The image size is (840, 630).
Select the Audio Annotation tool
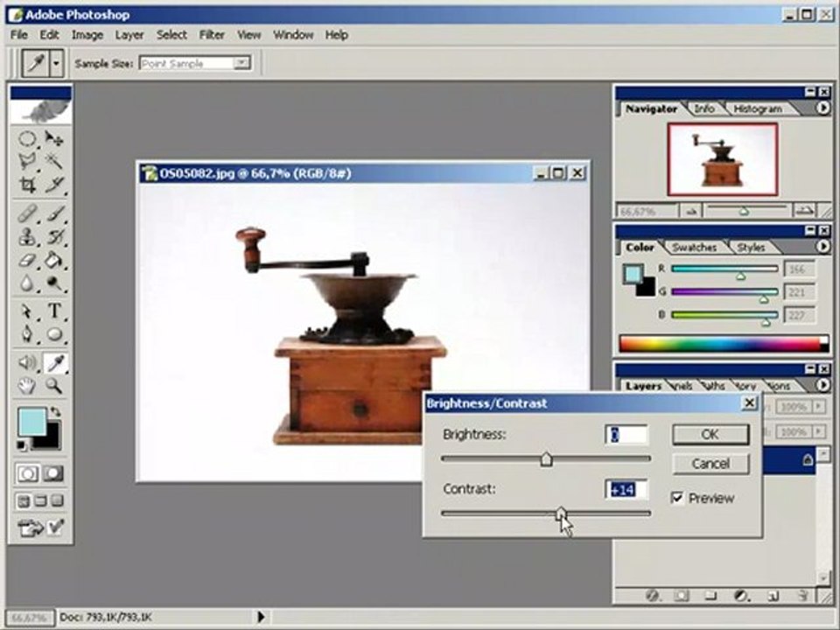(x=27, y=362)
